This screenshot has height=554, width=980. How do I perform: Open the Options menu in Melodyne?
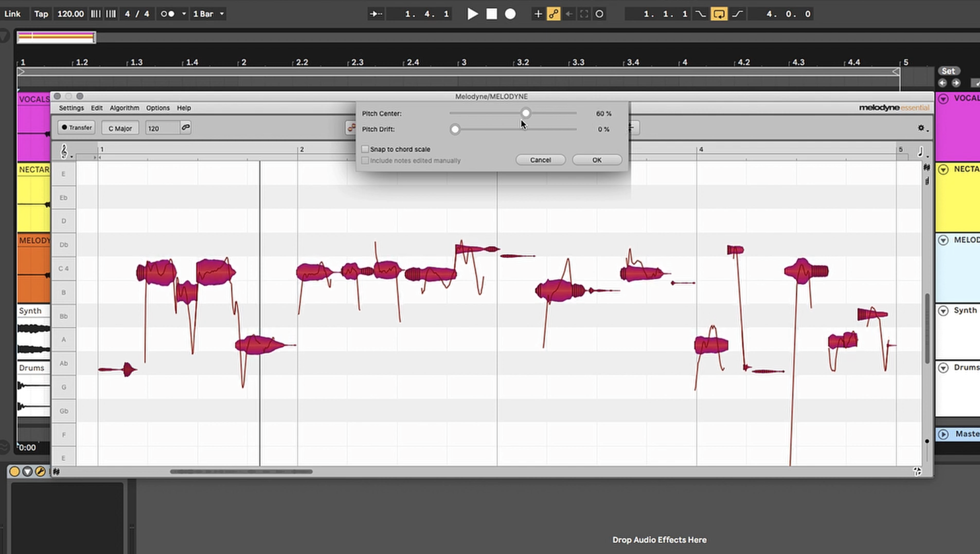157,108
